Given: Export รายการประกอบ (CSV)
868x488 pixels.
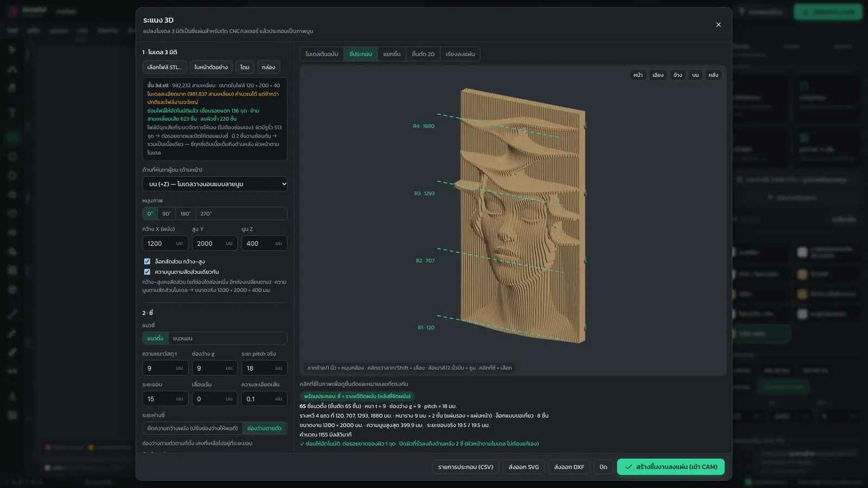Looking at the screenshot, I should (x=465, y=467).
